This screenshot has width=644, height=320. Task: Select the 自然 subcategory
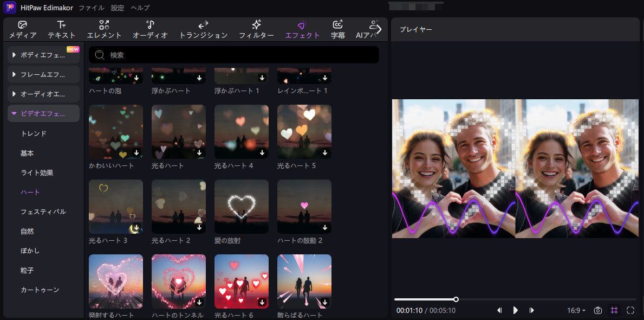[27, 232]
